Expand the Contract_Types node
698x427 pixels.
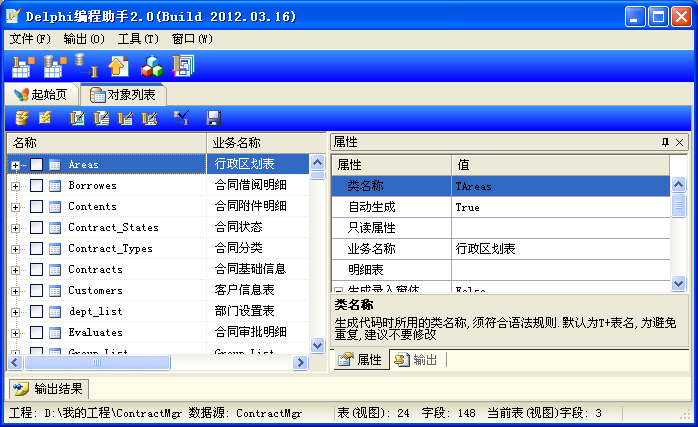[16, 249]
